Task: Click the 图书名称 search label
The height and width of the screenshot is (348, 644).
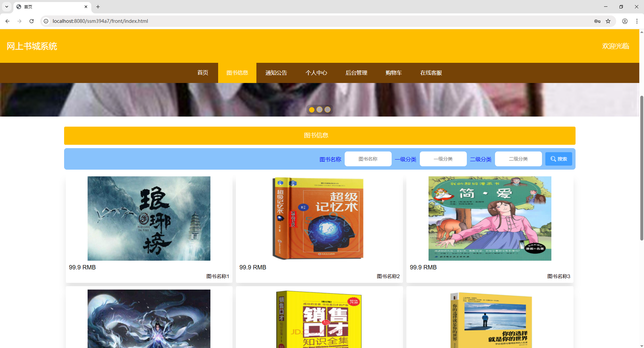Action: coord(330,159)
